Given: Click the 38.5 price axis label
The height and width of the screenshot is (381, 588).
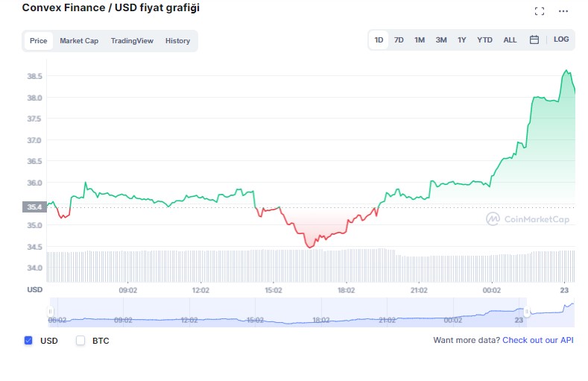Looking at the screenshot, I should click(x=34, y=76).
